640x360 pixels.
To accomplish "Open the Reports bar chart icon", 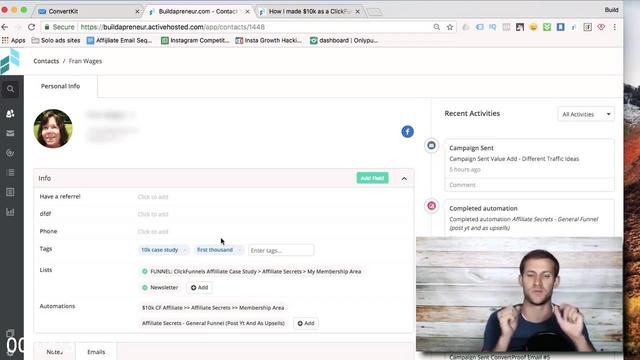I will pyautogui.click(x=10, y=212).
